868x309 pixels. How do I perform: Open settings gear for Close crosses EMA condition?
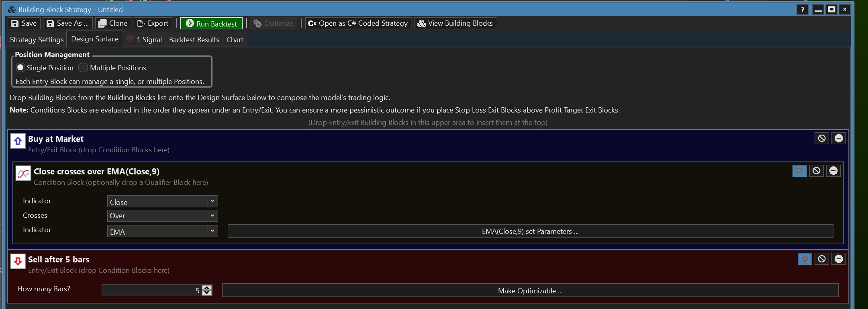(x=799, y=171)
